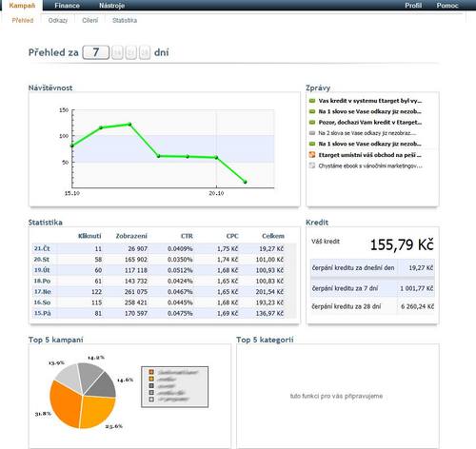
Task: Click the white legend square at the legend bottom
Action: 151,400
